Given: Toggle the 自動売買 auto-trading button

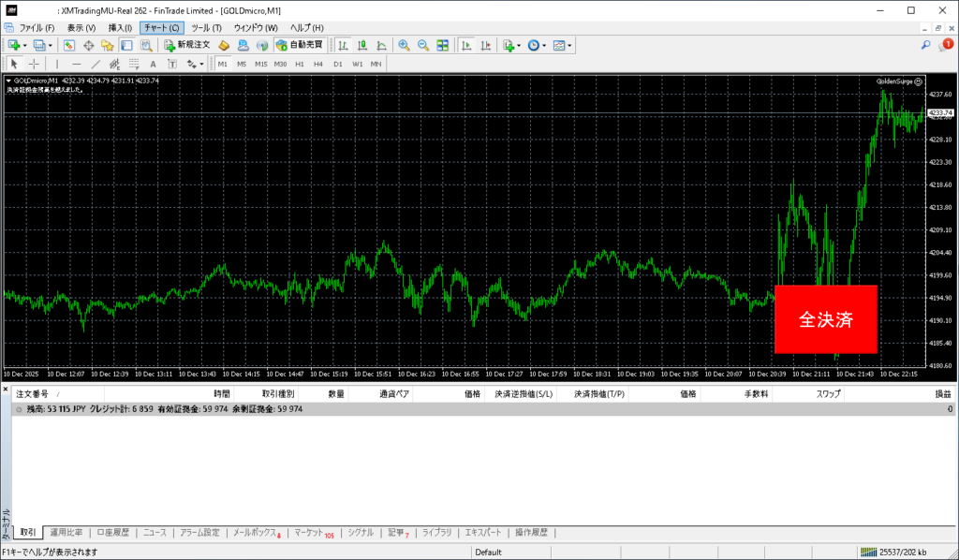Looking at the screenshot, I should 299,45.
